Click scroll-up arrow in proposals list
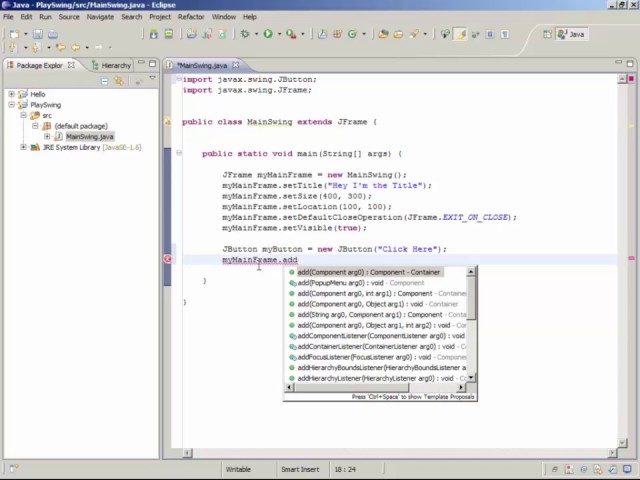Image resolution: width=640 pixels, height=480 pixels. 471,271
